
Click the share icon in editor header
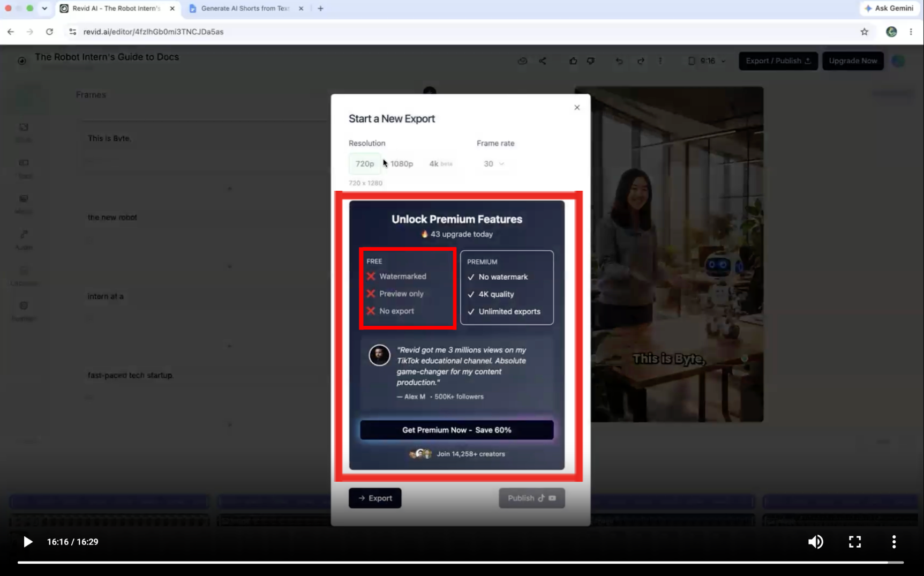tap(543, 61)
